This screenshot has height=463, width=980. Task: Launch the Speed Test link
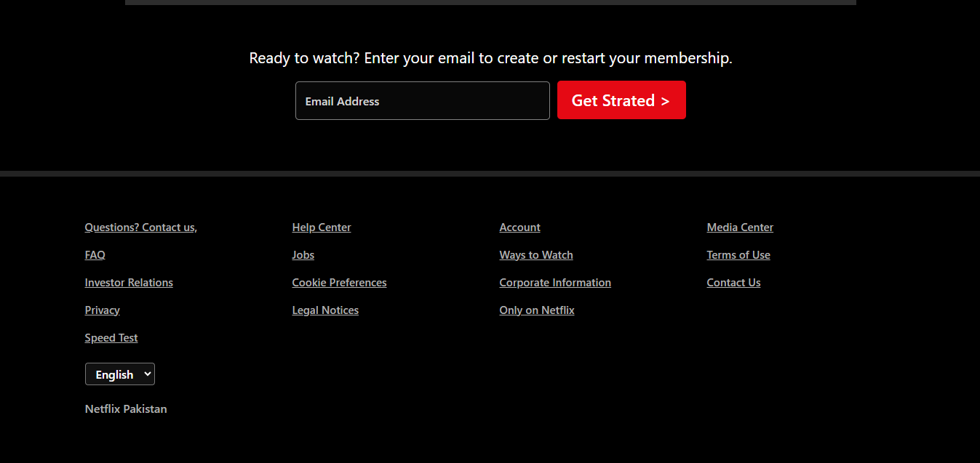[x=111, y=338]
